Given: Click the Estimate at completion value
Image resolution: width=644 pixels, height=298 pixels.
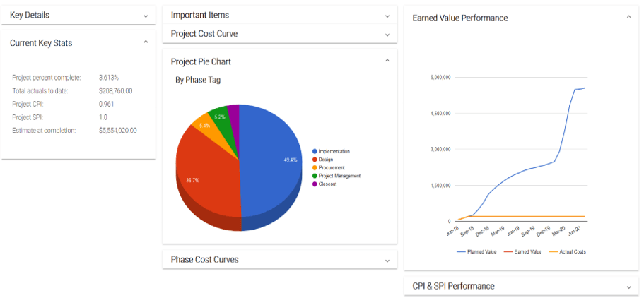Looking at the screenshot, I should click(x=117, y=131).
